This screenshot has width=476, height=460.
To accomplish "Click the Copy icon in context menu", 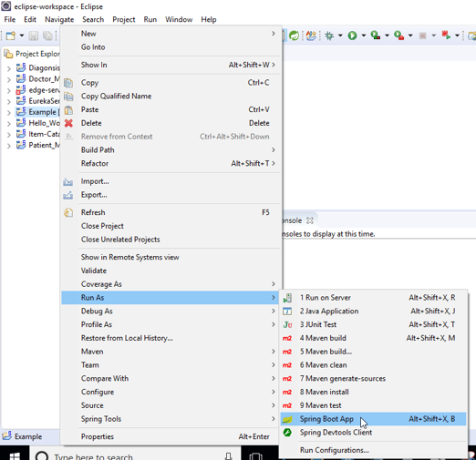I will (68, 83).
